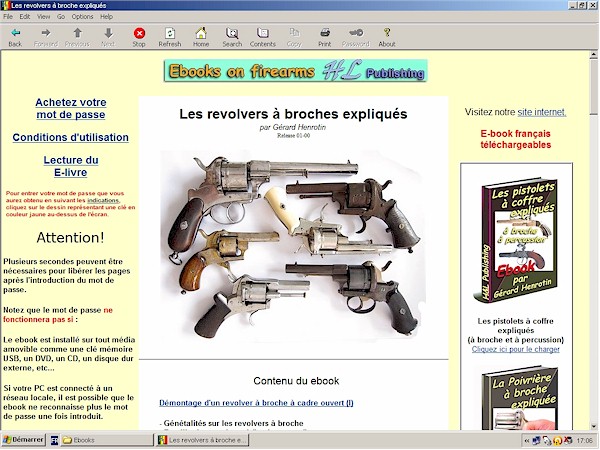This screenshot has width=600, height=450.
Task: Open the Contents panel
Action: [263, 37]
